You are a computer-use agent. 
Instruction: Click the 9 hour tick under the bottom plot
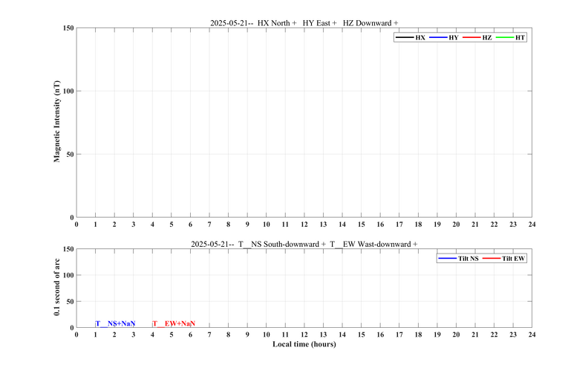click(247, 335)
